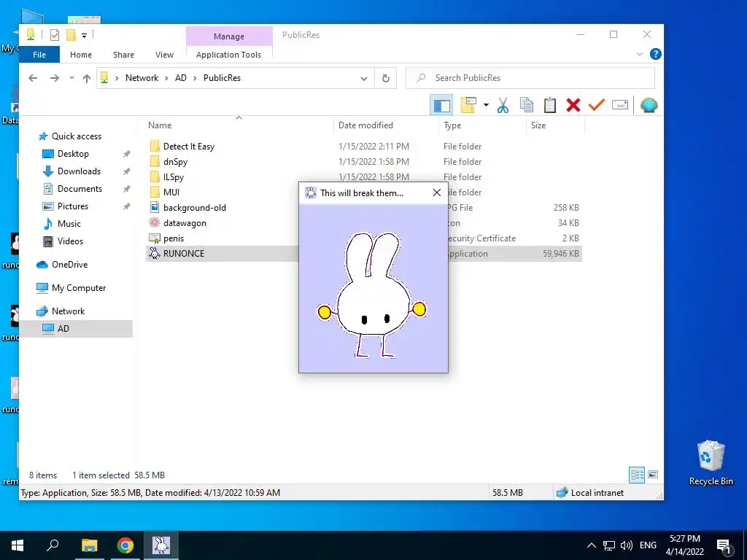This screenshot has width=747, height=560.
Task: Open the Application Tools tab
Action: click(x=228, y=55)
